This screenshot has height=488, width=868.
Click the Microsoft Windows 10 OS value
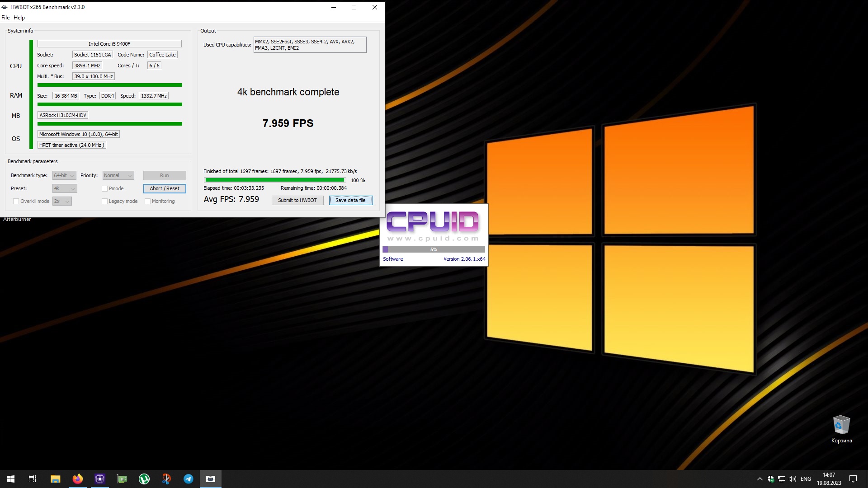(79, 134)
